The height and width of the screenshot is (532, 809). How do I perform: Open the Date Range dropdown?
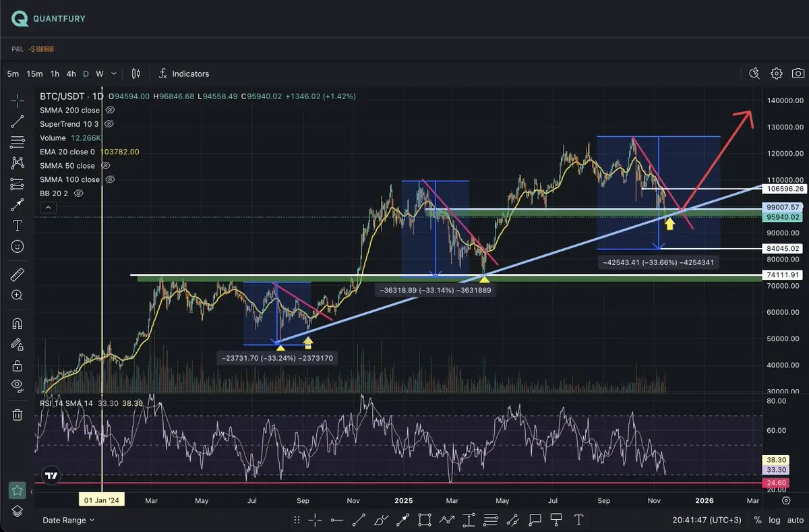[x=68, y=520]
